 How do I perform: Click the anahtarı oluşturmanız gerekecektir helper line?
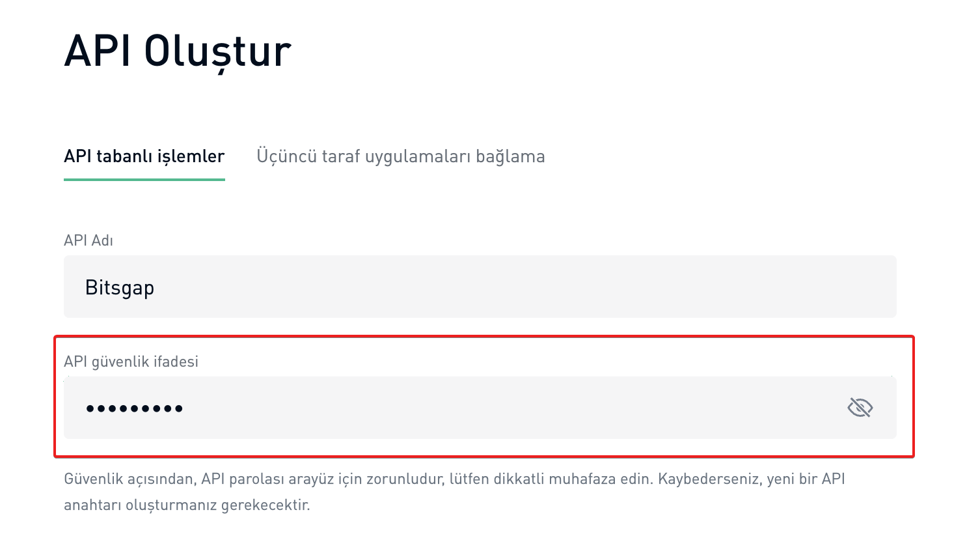pyautogui.click(x=187, y=505)
